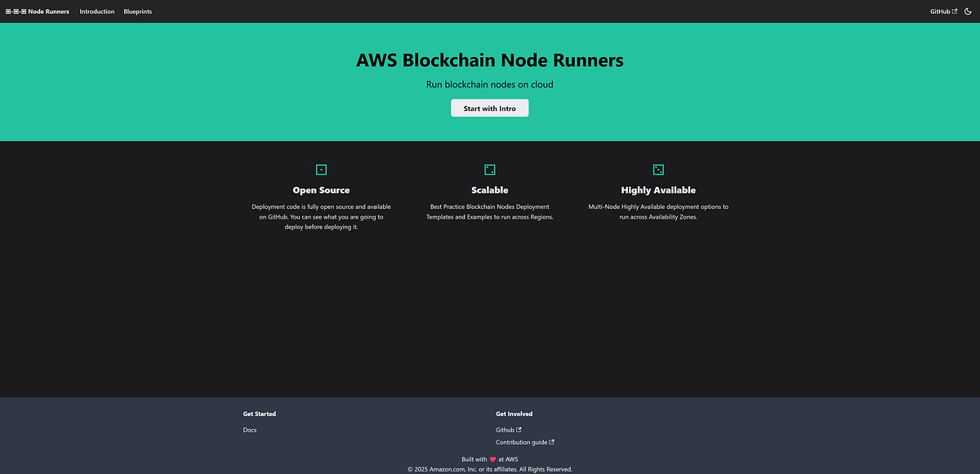Image resolution: width=980 pixels, height=474 pixels.
Task: Open the Github link under Get Involved
Action: [506, 429]
